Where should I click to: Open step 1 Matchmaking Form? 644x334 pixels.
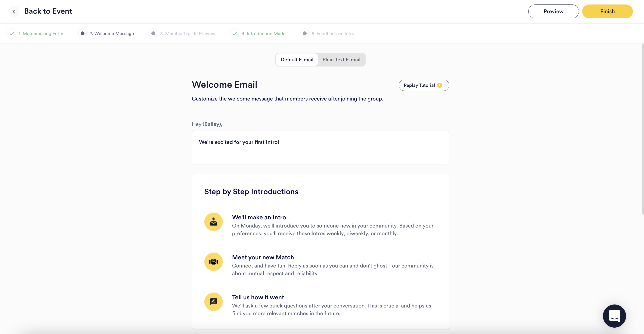click(41, 34)
